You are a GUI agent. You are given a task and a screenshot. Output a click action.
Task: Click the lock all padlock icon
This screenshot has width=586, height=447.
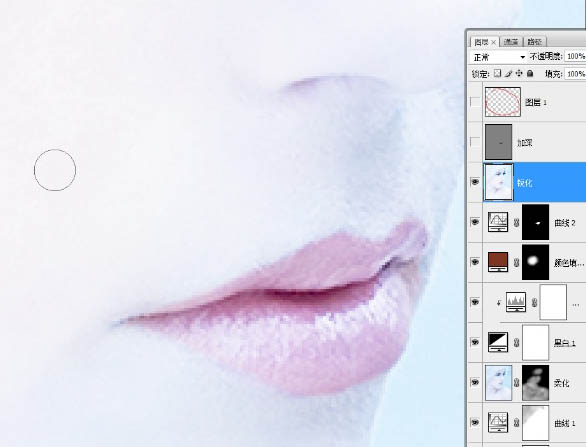point(530,73)
